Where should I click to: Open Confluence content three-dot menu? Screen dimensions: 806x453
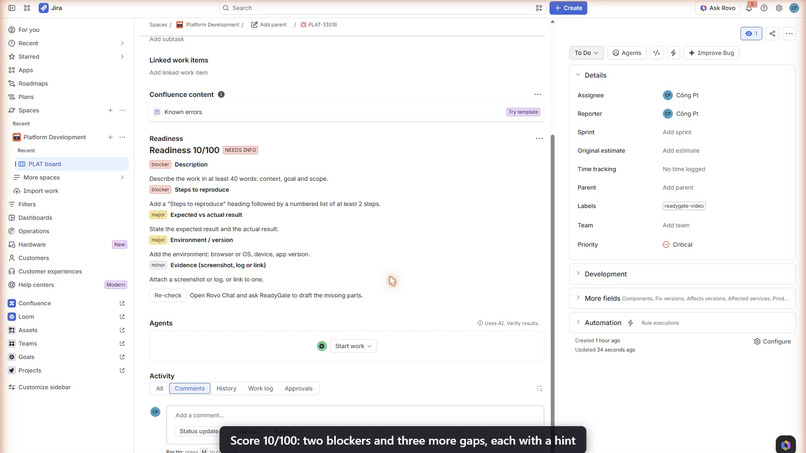(537, 95)
